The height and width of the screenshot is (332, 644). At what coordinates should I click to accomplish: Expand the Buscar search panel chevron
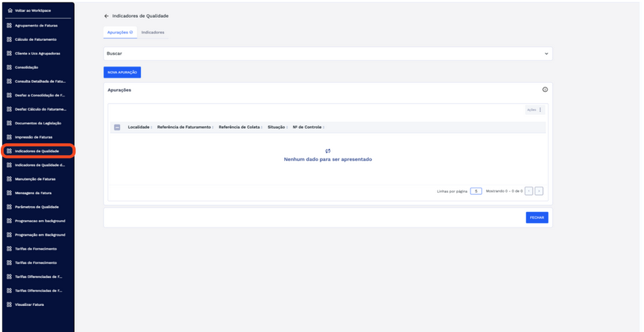[x=546, y=53]
